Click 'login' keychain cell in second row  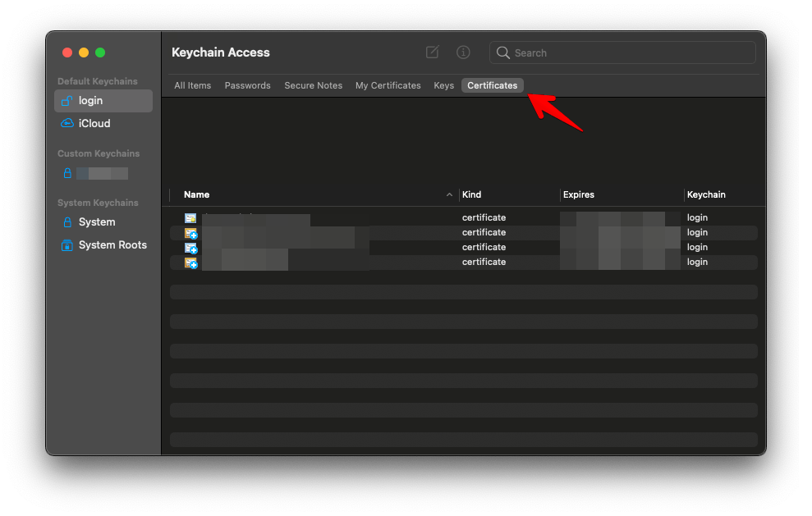[x=697, y=232]
